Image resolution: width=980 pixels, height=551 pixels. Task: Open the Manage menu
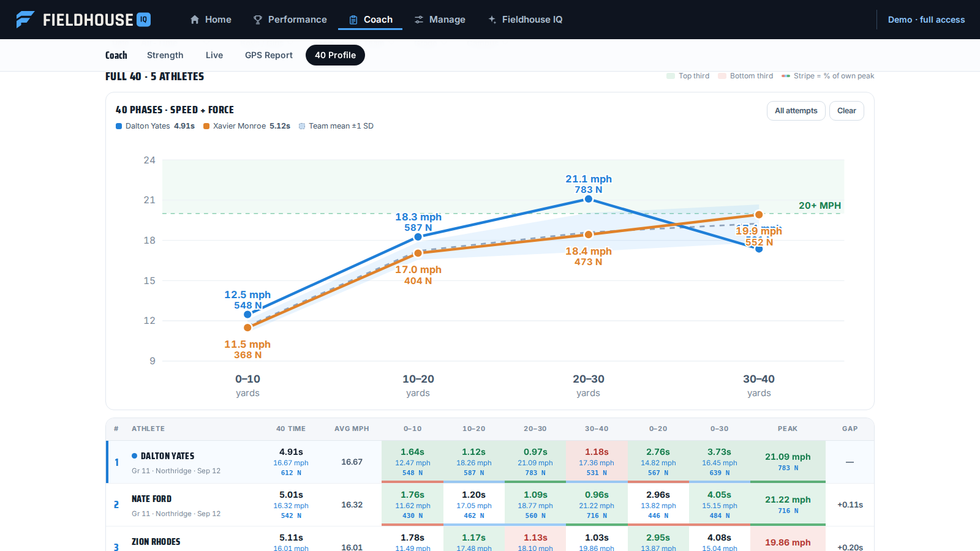click(440, 20)
